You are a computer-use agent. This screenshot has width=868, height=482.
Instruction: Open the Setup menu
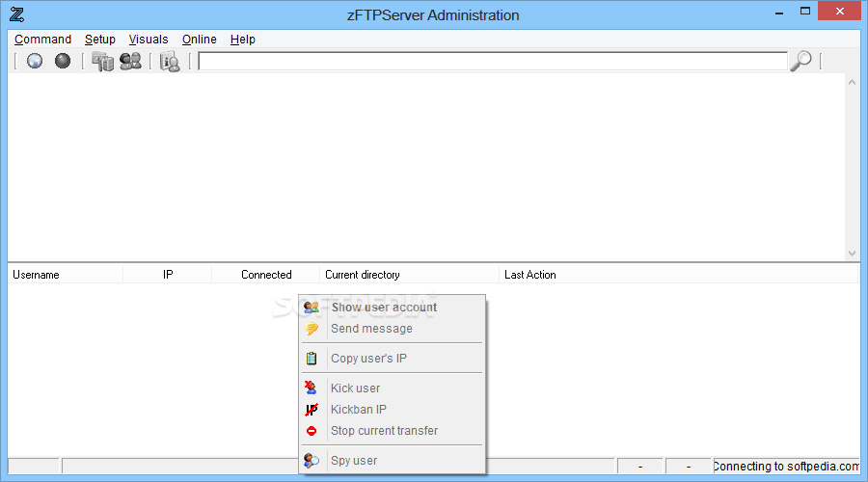pos(100,40)
